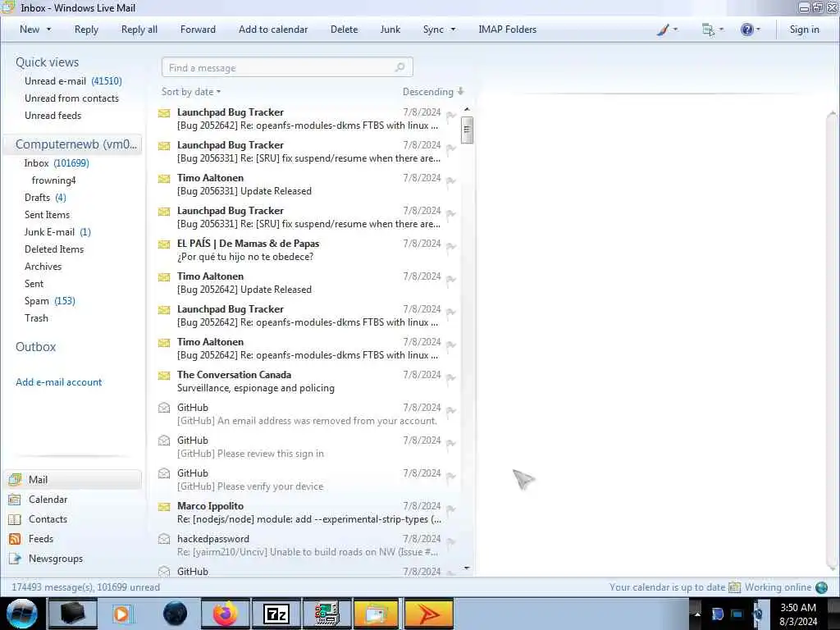Select frowning4 subfolder
The width and height of the screenshot is (840, 630).
click(53, 180)
